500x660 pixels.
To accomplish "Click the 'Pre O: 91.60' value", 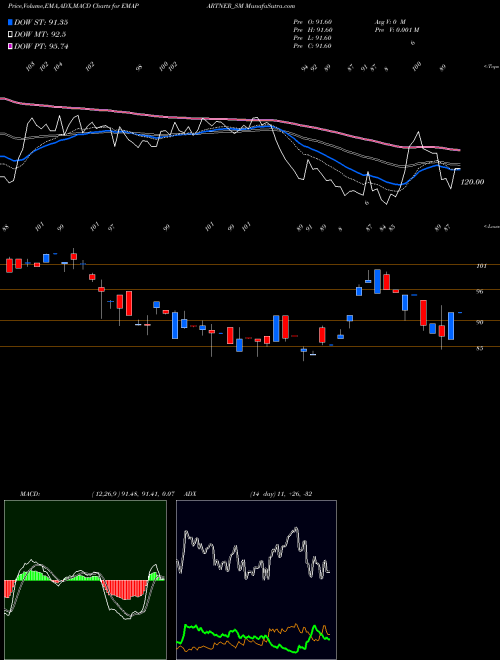I will point(313,22).
